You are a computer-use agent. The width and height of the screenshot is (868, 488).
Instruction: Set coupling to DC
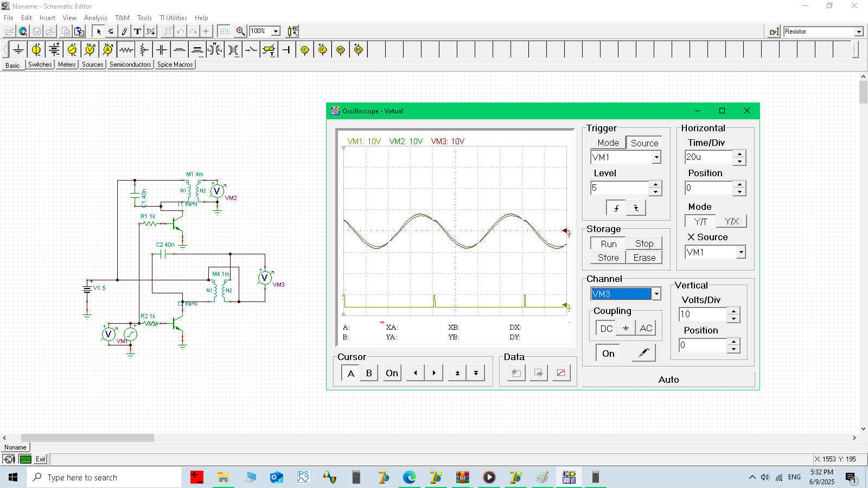pyautogui.click(x=606, y=328)
